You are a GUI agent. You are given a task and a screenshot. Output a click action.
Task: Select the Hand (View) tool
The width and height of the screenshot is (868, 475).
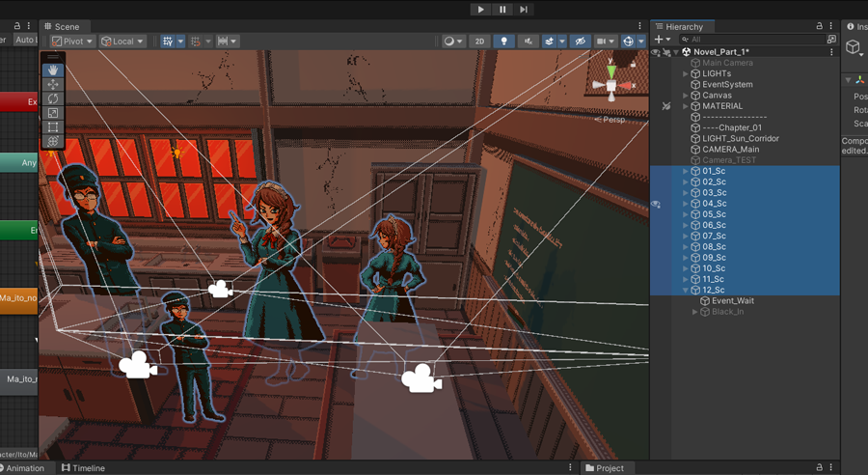pos(53,70)
